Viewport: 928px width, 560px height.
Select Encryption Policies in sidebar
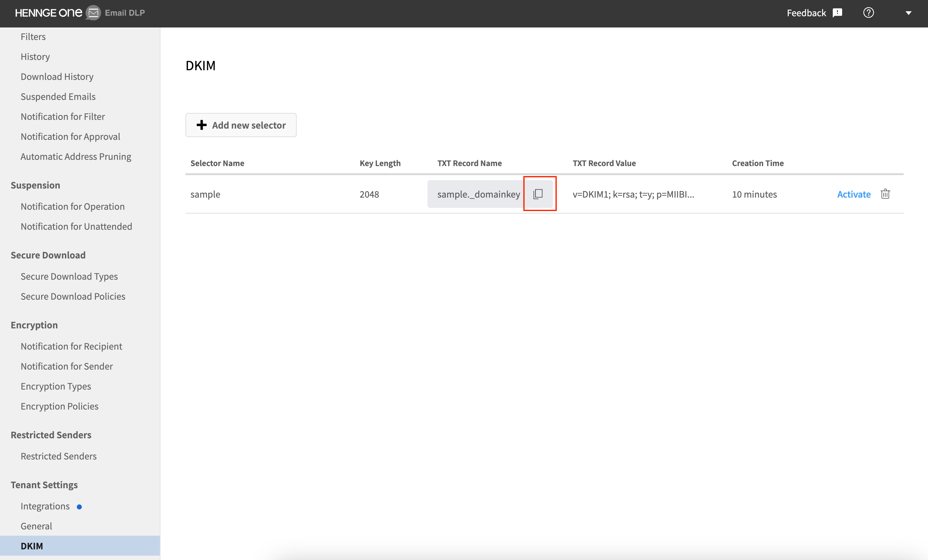(x=60, y=406)
